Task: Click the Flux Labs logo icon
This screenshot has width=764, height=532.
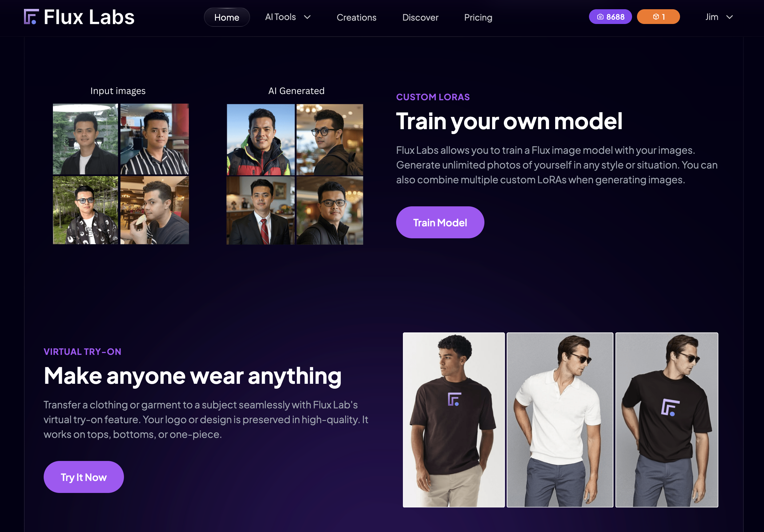Action: (x=31, y=17)
